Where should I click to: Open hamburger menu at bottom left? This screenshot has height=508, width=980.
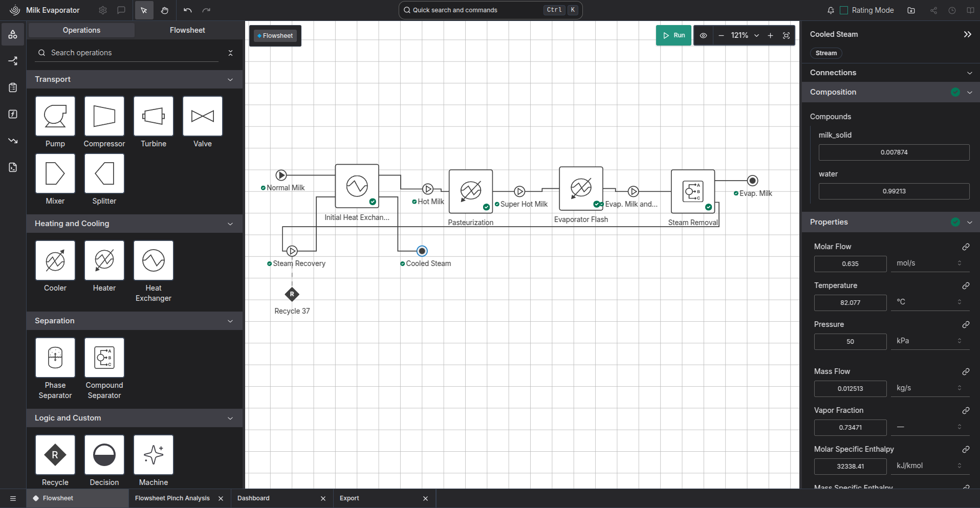[x=13, y=498]
